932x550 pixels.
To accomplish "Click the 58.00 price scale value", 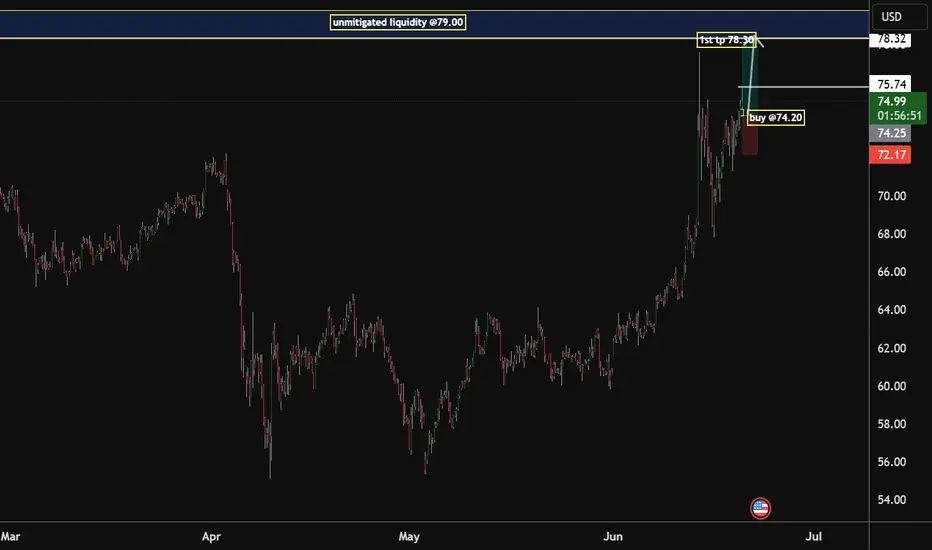I will click(x=892, y=424).
